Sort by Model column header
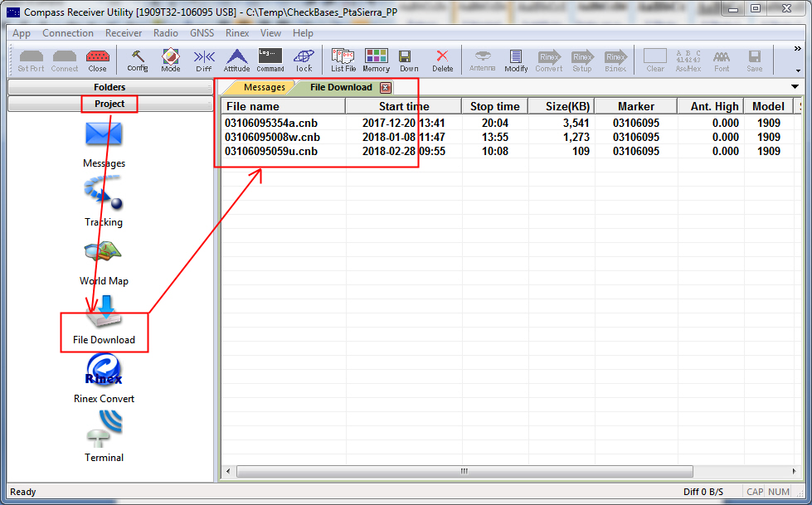812x505 pixels. pos(769,106)
